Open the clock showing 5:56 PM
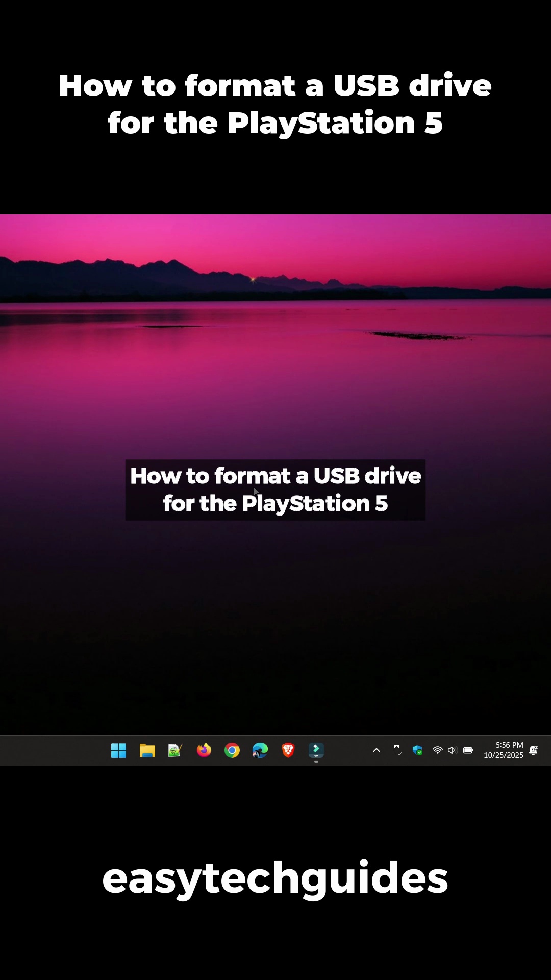 click(x=504, y=750)
